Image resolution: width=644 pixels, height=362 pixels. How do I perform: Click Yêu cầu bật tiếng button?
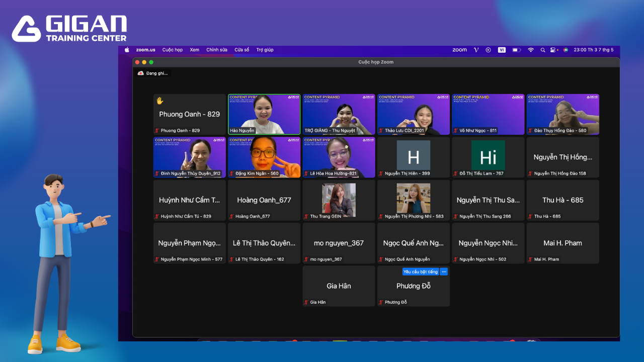[x=421, y=271]
